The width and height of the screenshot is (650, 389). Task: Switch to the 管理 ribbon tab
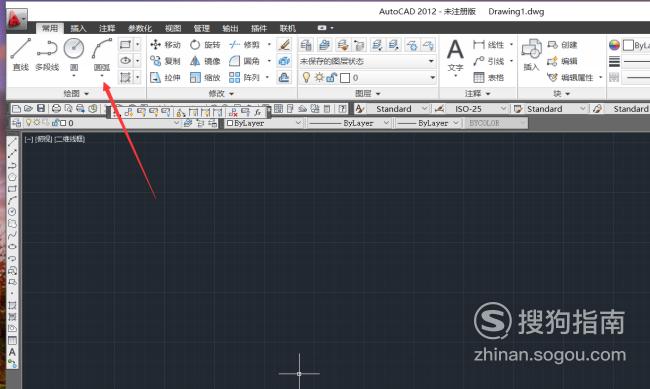point(201,28)
